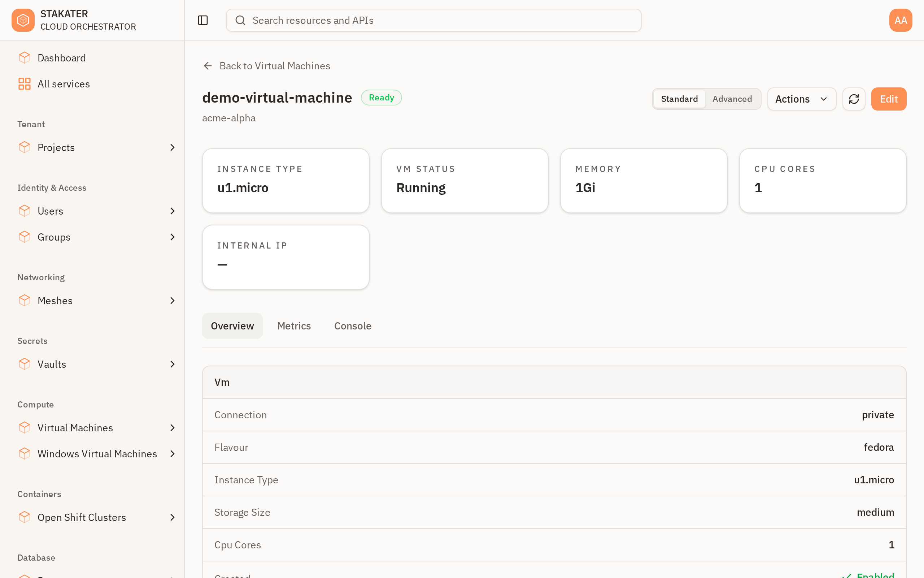Click the Projects cube icon

coord(25,147)
